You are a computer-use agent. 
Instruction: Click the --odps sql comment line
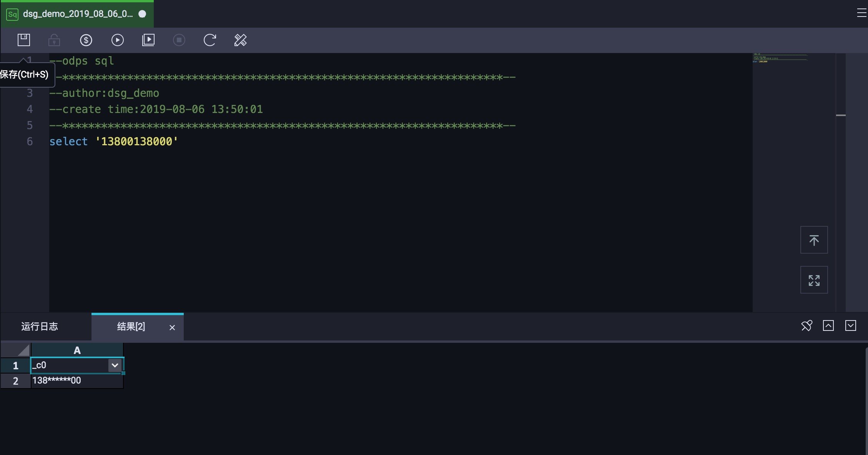(x=81, y=61)
